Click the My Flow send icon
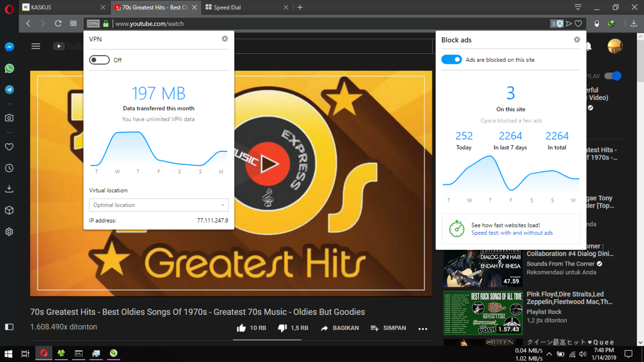The width and height of the screenshot is (644, 362). pyautogui.click(x=569, y=24)
